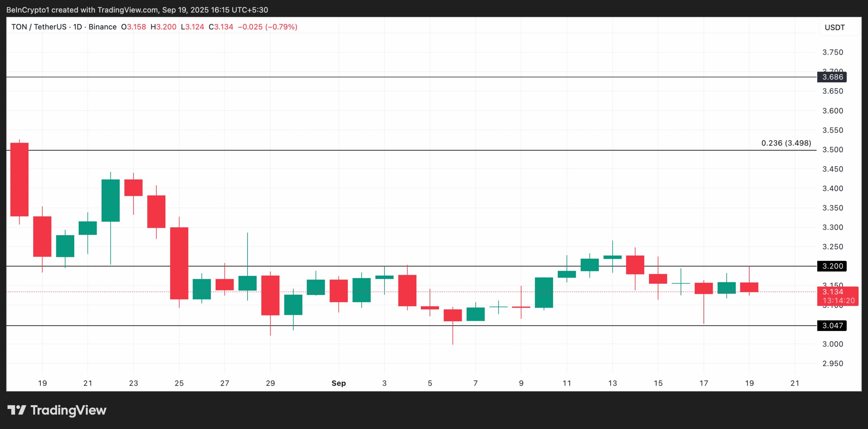This screenshot has width=868, height=429.
Task: Click the 0.236 (3.498) Fibonacci label
Action: (786, 143)
